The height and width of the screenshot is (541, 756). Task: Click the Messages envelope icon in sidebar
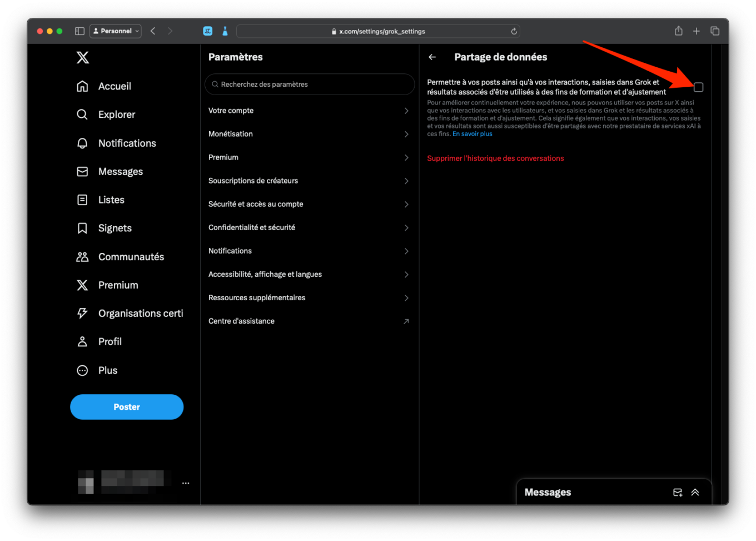(82, 171)
